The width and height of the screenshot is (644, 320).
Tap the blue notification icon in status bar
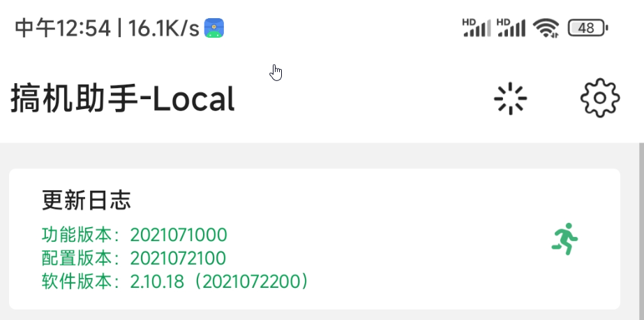point(214,28)
